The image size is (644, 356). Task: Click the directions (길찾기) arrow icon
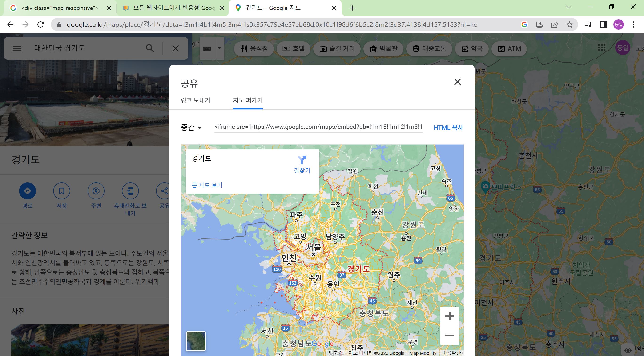[x=302, y=160]
